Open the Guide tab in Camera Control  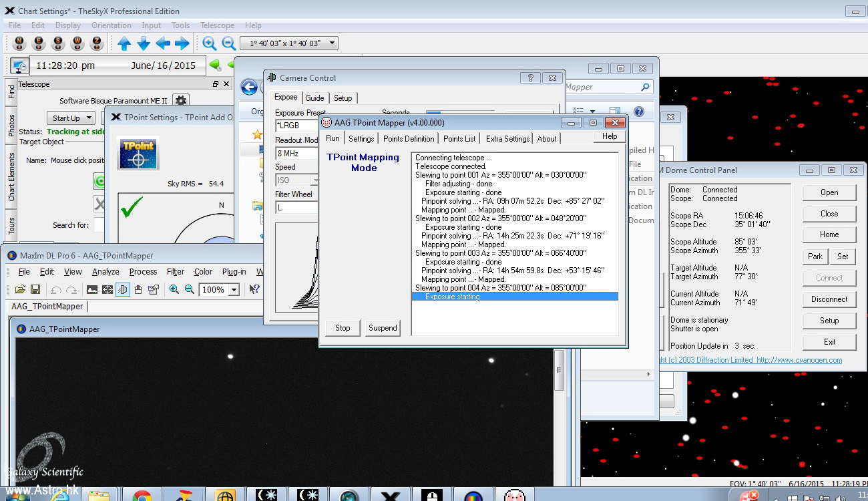point(314,98)
